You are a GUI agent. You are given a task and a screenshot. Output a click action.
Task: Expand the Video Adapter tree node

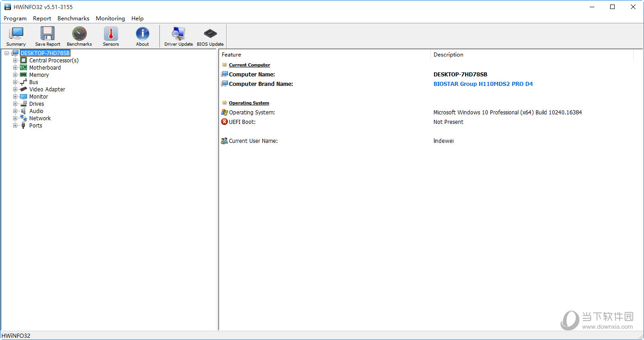pos(15,89)
